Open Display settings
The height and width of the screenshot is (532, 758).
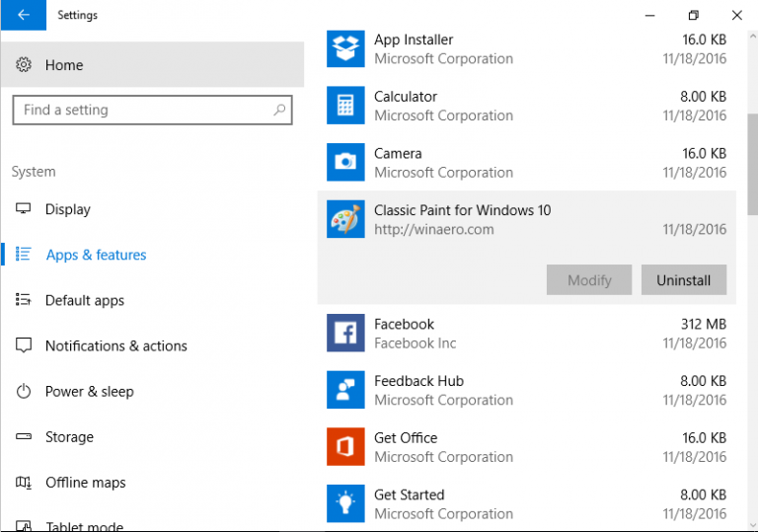click(x=67, y=209)
